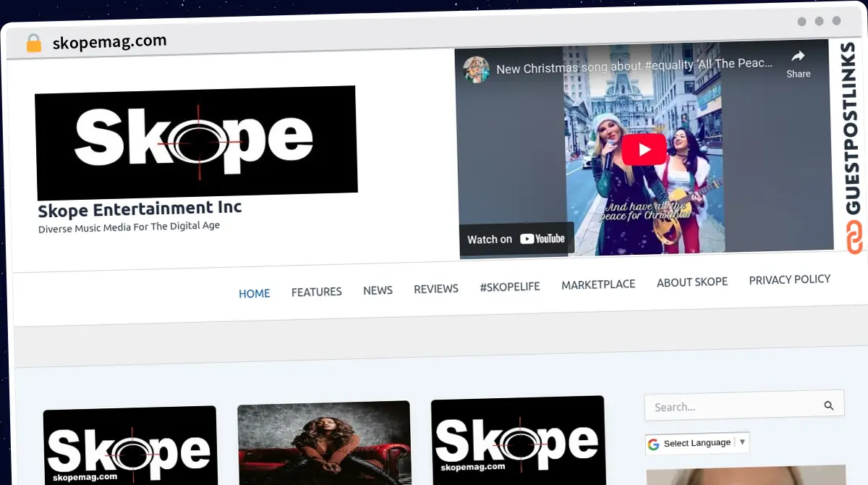The image size is (868, 485).
Task: Focus the Search... input field
Action: point(744,406)
